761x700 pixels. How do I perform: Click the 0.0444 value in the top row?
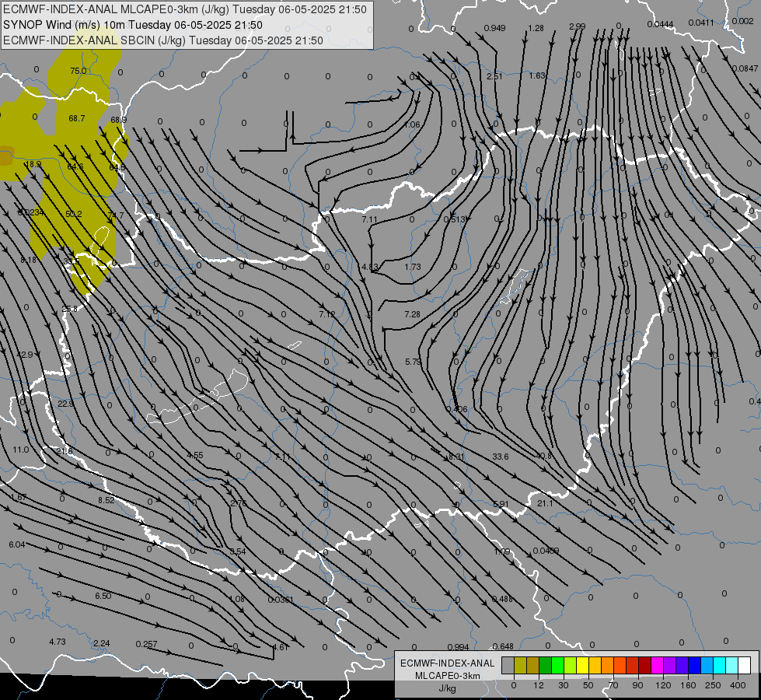pyautogui.click(x=660, y=24)
